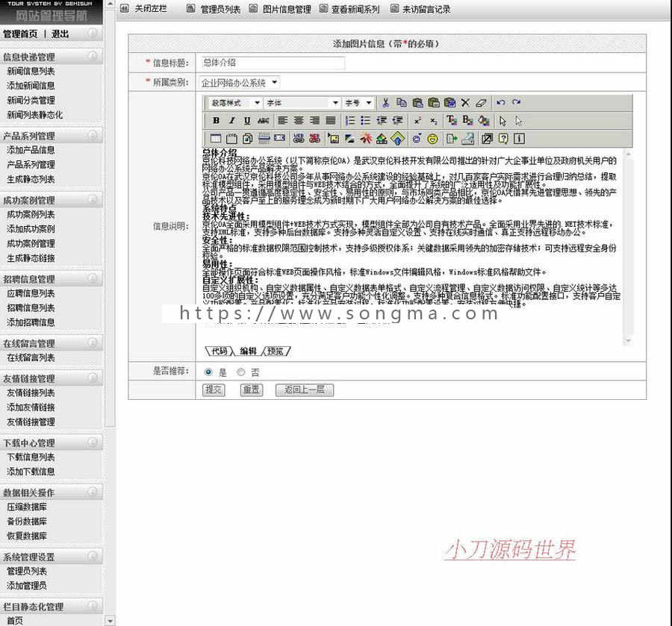This screenshot has width=672, height=626.
Task: Click the insert hyperlink icon
Action: coord(299,138)
